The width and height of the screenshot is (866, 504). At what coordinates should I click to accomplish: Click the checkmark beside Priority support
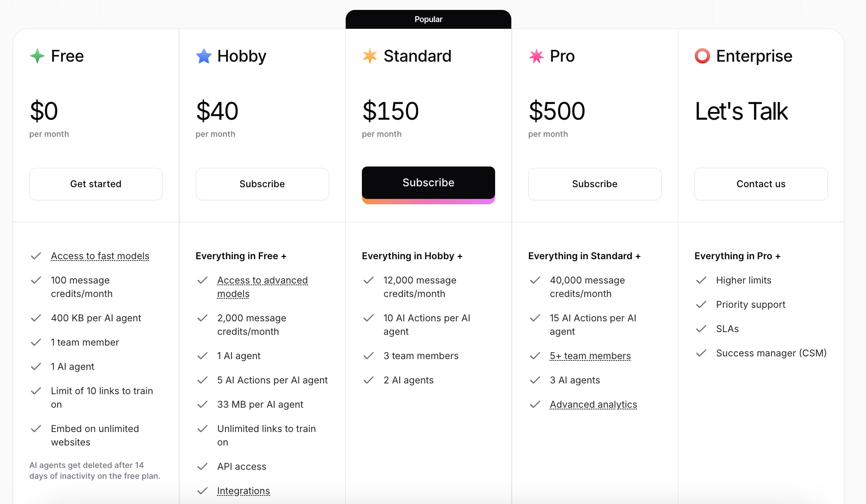701,305
